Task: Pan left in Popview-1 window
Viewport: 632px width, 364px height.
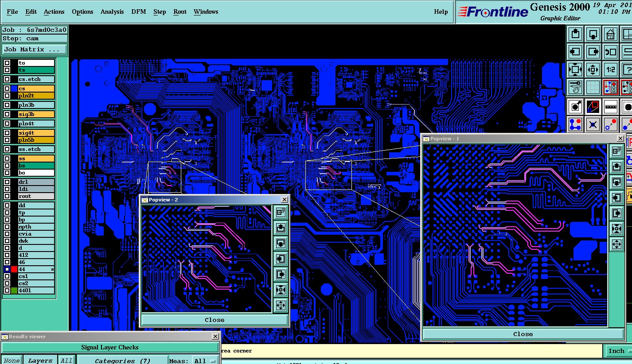Action: pyautogui.click(x=616, y=197)
